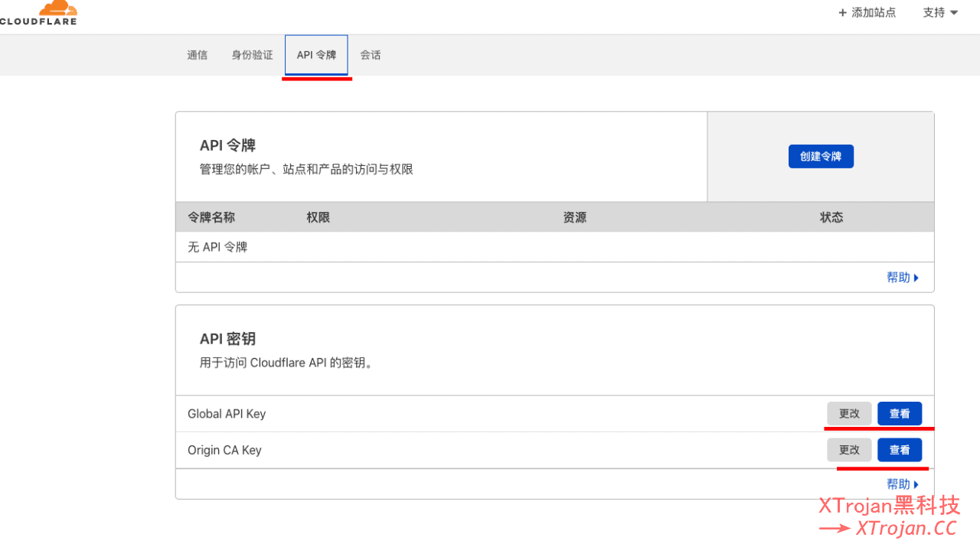This screenshot has height=544, width=980.
Task: Click the 令牌名称 column header
Action: (211, 217)
